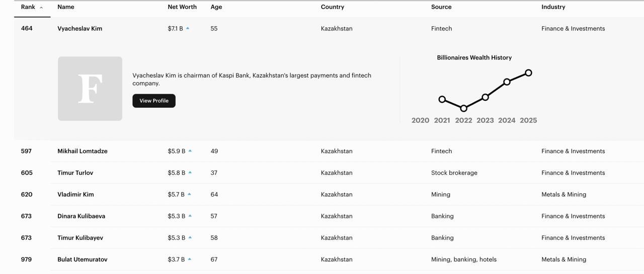Click the 2022 point on wealth chart

pyautogui.click(x=464, y=108)
